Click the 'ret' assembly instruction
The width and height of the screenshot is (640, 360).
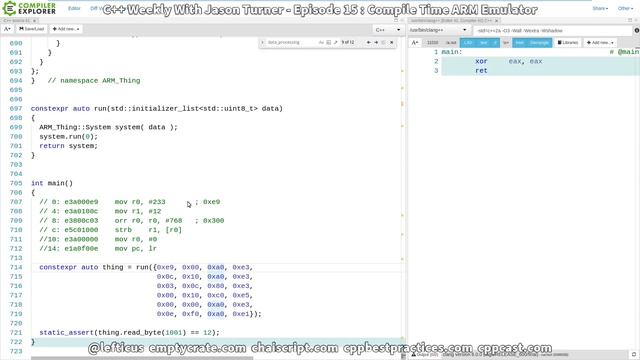(481, 71)
